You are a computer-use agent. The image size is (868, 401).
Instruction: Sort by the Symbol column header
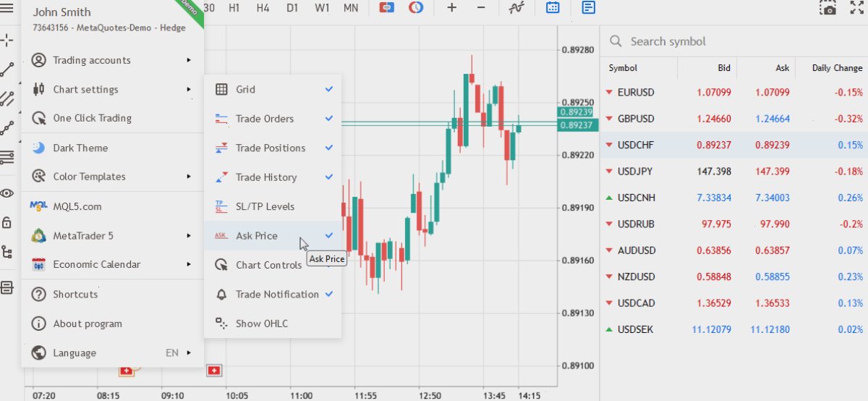point(623,68)
